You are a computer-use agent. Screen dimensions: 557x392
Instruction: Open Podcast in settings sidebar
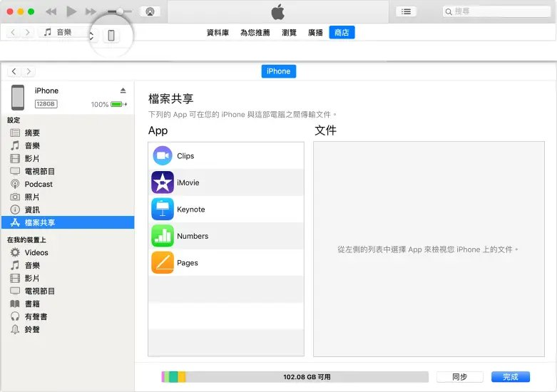(x=68, y=184)
